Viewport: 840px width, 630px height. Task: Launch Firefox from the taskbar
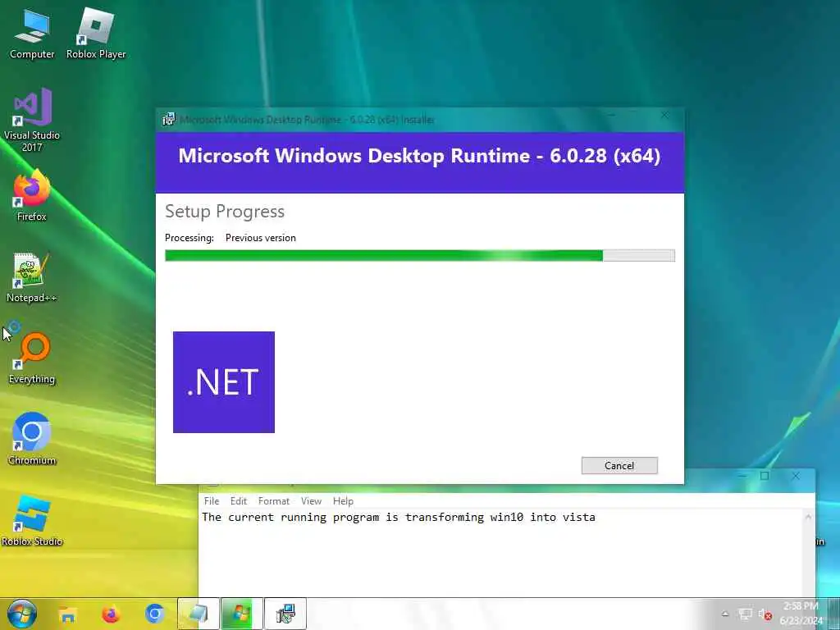[111, 614]
